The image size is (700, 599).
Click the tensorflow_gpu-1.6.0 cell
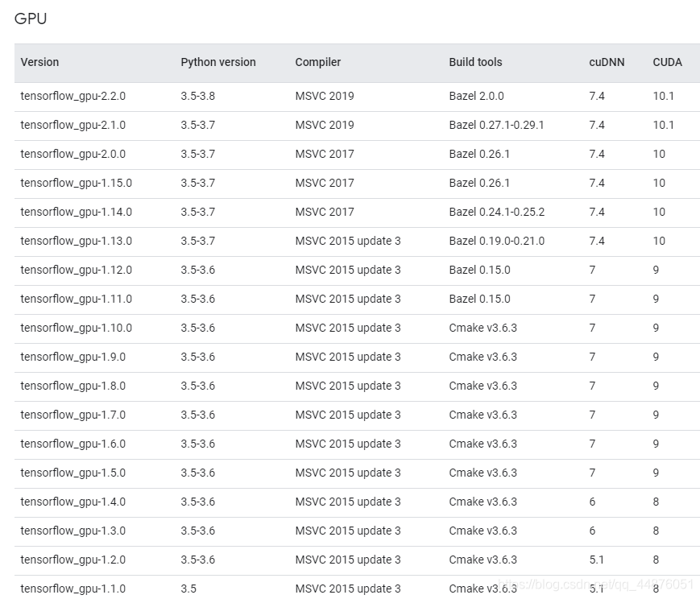pos(73,444)
